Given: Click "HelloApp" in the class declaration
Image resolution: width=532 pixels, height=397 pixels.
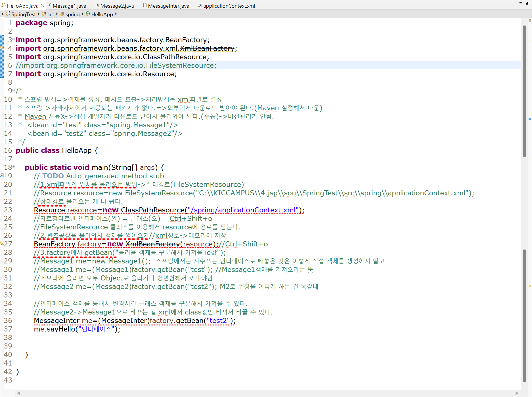Looking at the screenshot, I should (77, 151).
